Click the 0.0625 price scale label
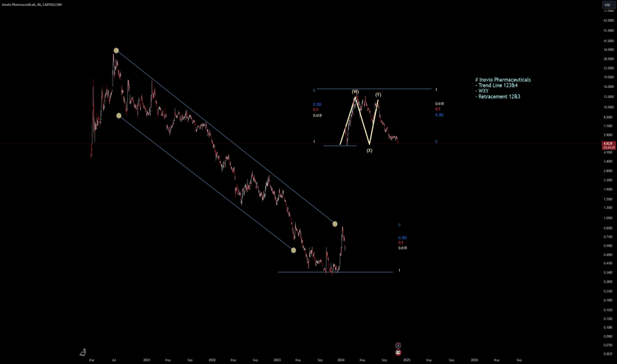The width and height of the screenshot is (617, 364). point(609,354)
